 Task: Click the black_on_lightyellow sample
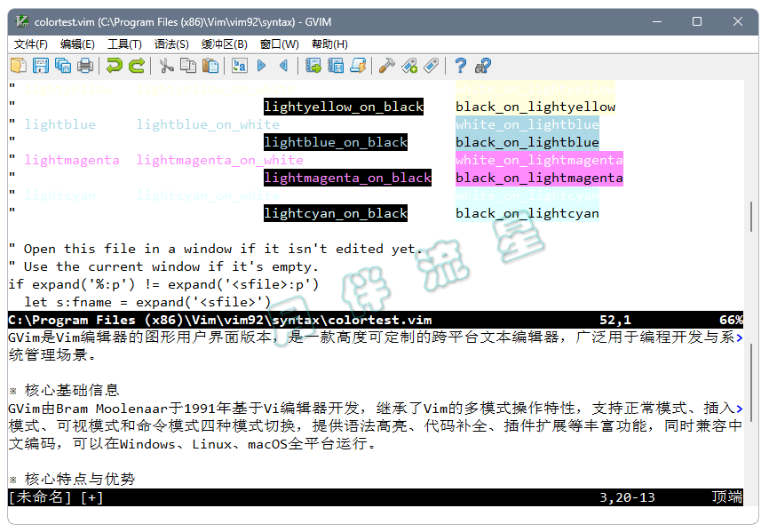click(x=535, y=107)
